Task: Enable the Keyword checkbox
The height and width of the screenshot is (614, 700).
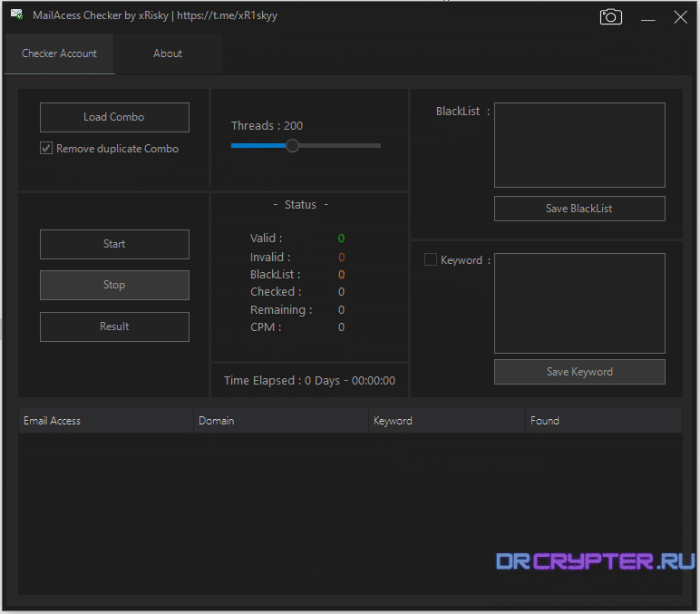Action: tap(431, 259)
